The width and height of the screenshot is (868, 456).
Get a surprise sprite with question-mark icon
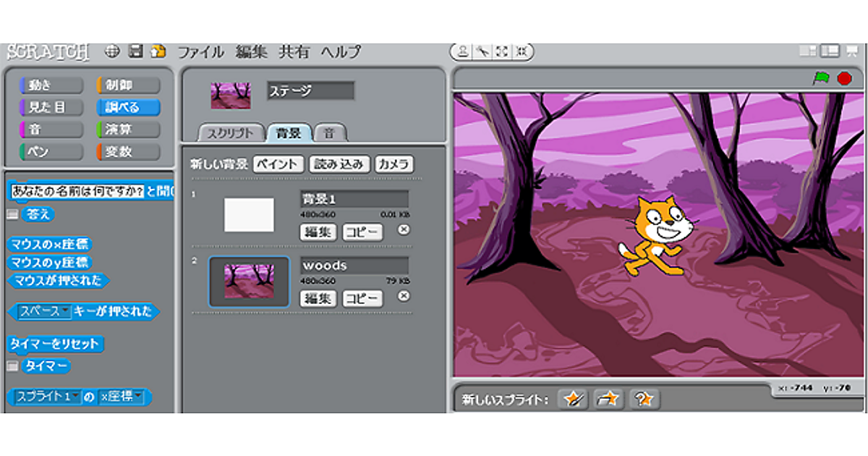pyautogui.click(x=644, y=398)
